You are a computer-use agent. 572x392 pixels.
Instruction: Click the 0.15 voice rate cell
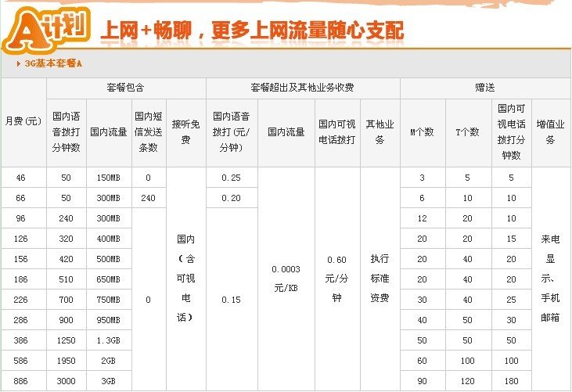pos(232,300)
